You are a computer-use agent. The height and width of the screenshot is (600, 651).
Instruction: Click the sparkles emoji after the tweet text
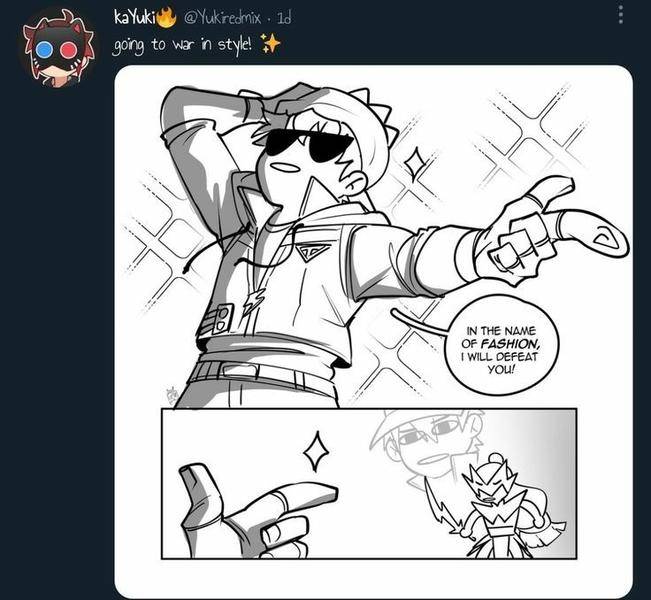[270, 44]
